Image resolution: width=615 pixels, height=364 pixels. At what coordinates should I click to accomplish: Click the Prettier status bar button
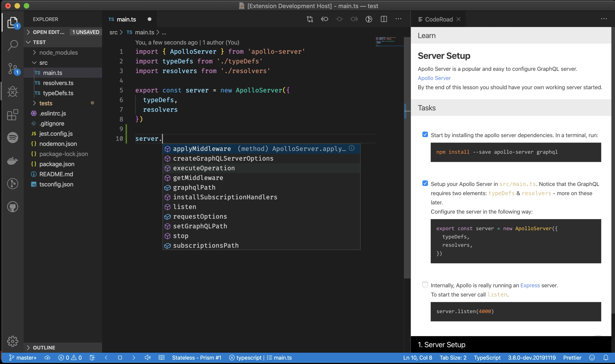pos(572,358)
